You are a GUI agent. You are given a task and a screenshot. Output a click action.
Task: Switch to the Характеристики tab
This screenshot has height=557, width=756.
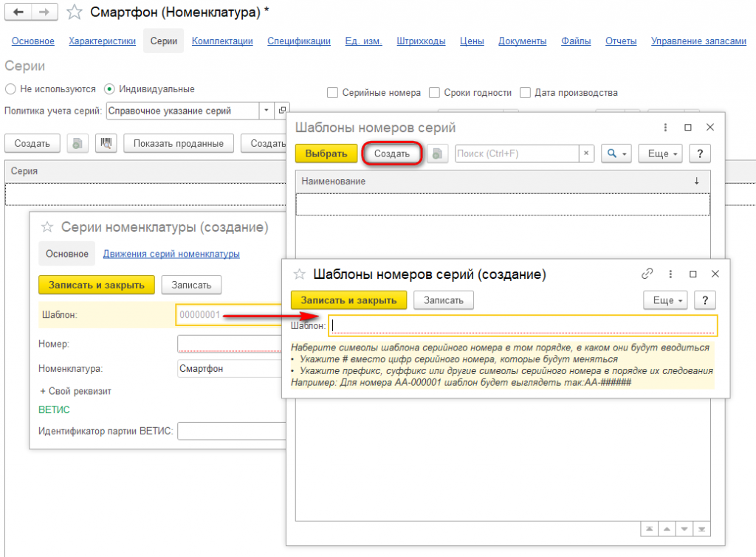tap(102, 41)
